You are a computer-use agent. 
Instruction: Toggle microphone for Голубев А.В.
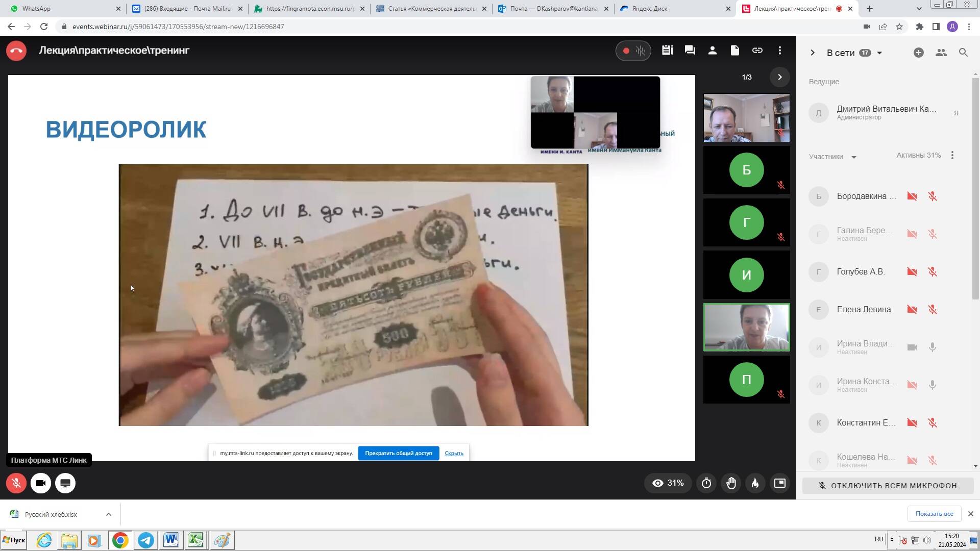point(933,272)
